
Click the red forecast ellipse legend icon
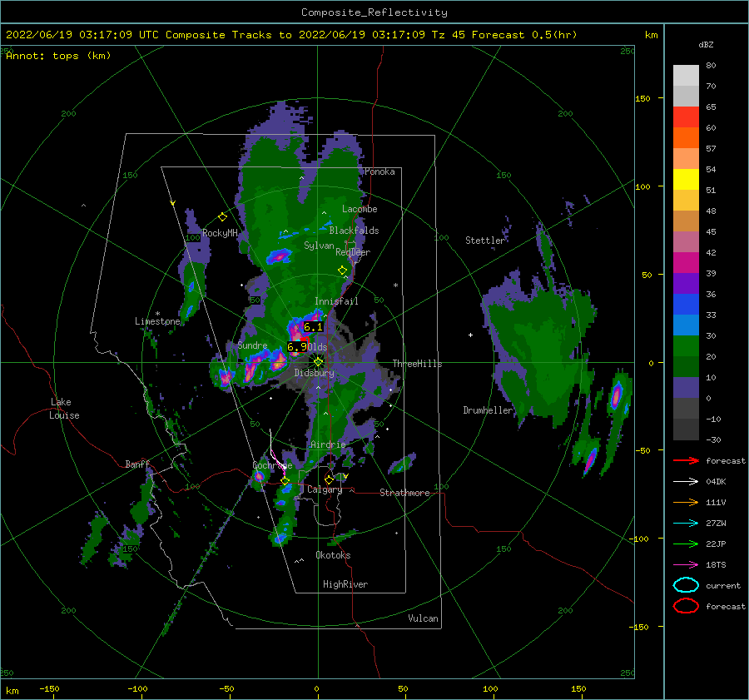[686, 606]
